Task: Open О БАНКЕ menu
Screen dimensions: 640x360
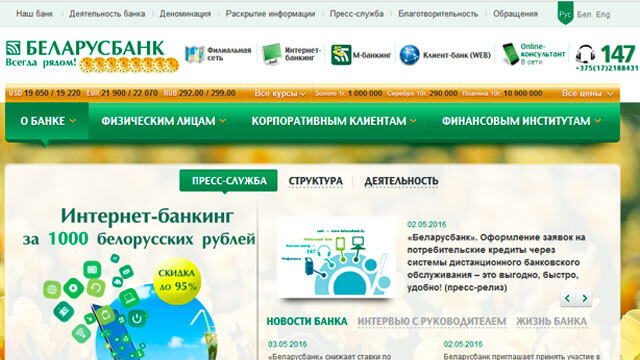Action: click(x=48, y=121)
